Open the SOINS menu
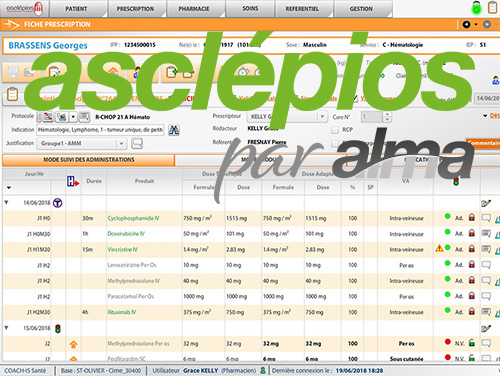Image resolution: width=500 pixels, height=376 pixels. point(250,9)
